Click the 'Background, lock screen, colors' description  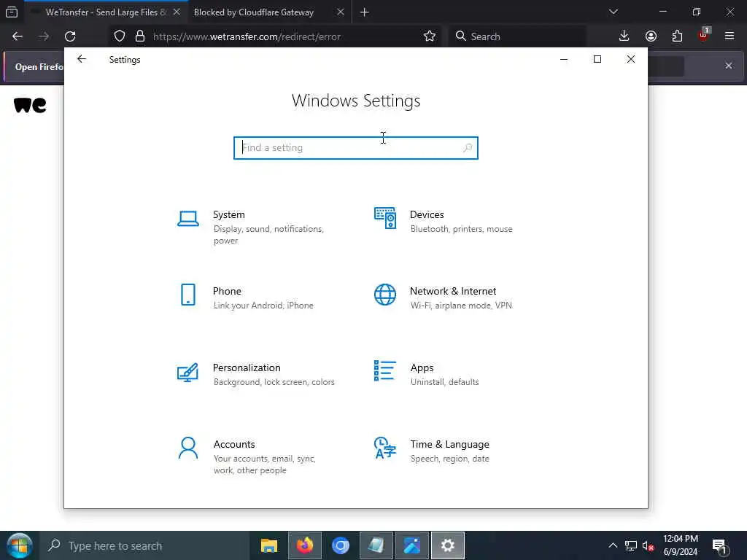coord(274,382)
